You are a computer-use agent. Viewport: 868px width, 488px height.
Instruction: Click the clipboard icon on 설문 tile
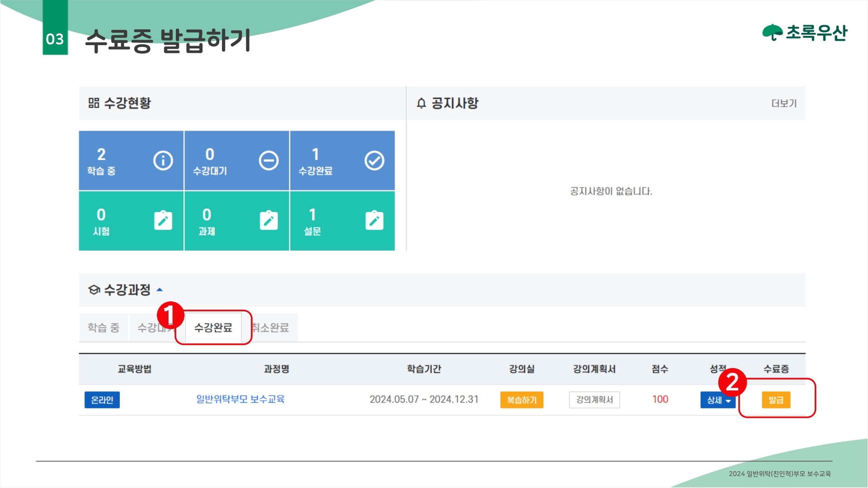coord(374,221)
